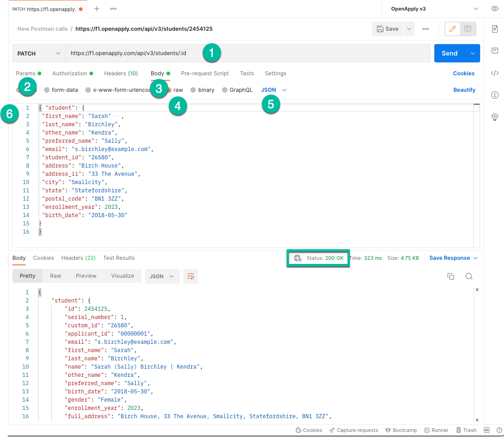
Task: Open response Cookies tab
Action: point(44,258)
